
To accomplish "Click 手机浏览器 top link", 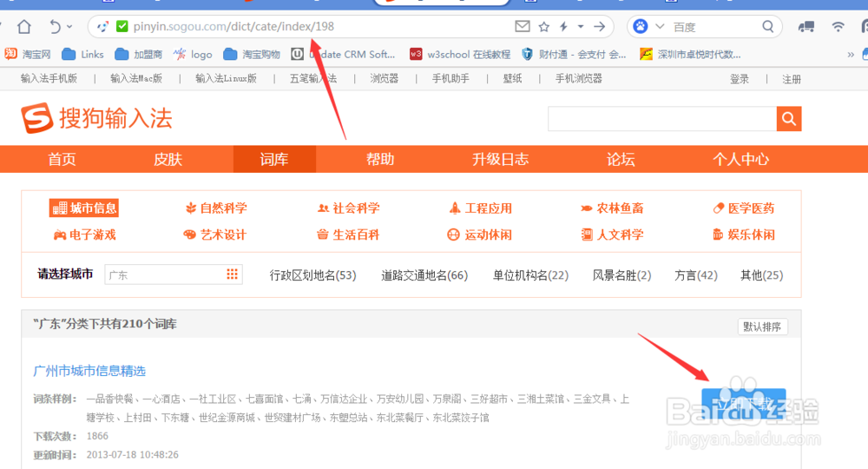I will [x=578, y=79].
